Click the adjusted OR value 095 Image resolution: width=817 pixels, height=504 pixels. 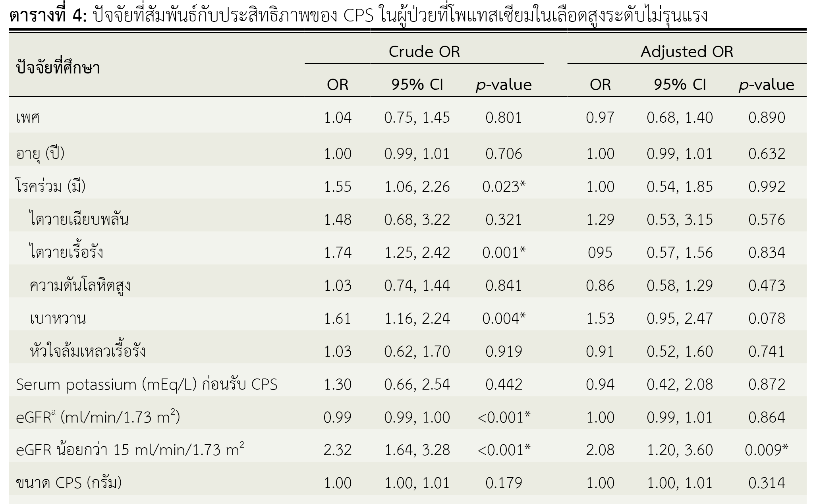coord(600,252)
